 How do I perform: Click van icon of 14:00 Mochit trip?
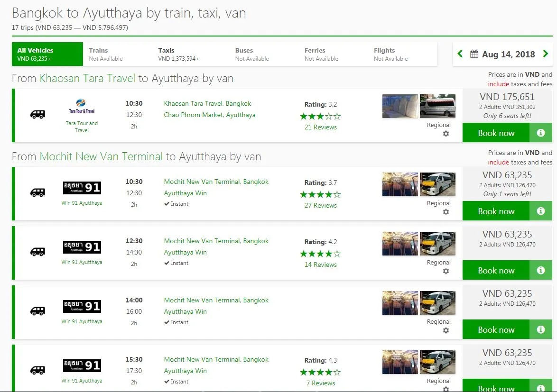pyautogui.click(x=37, y=311)
